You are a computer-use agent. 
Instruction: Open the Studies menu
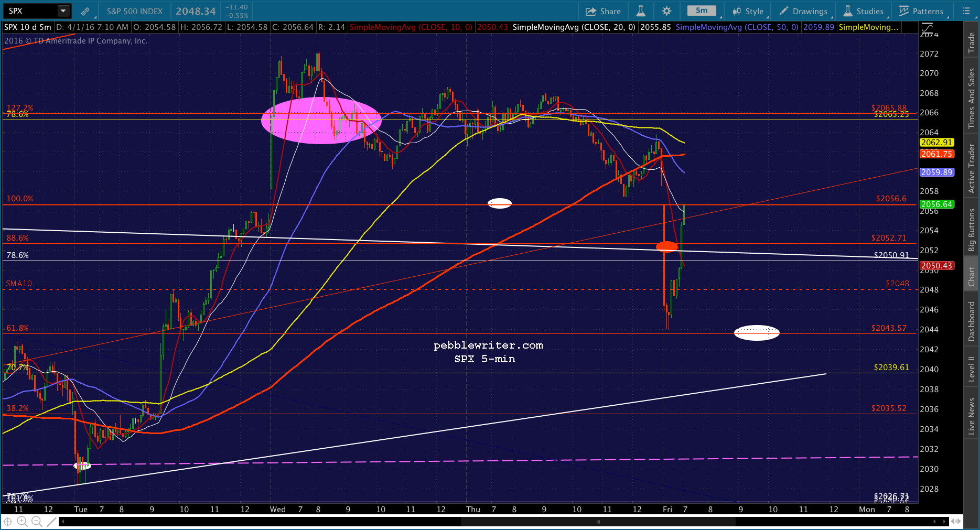click(x=864, y=11)
